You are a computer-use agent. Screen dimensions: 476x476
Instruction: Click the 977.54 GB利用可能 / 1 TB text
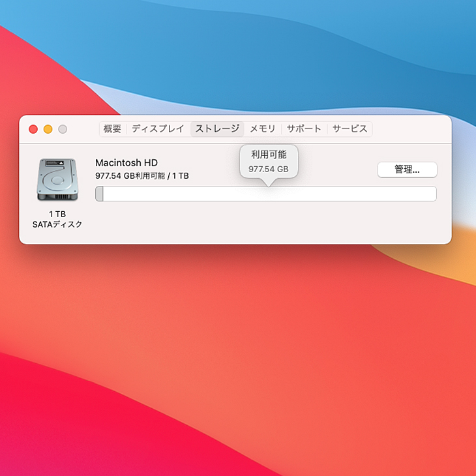pos(141,176)
